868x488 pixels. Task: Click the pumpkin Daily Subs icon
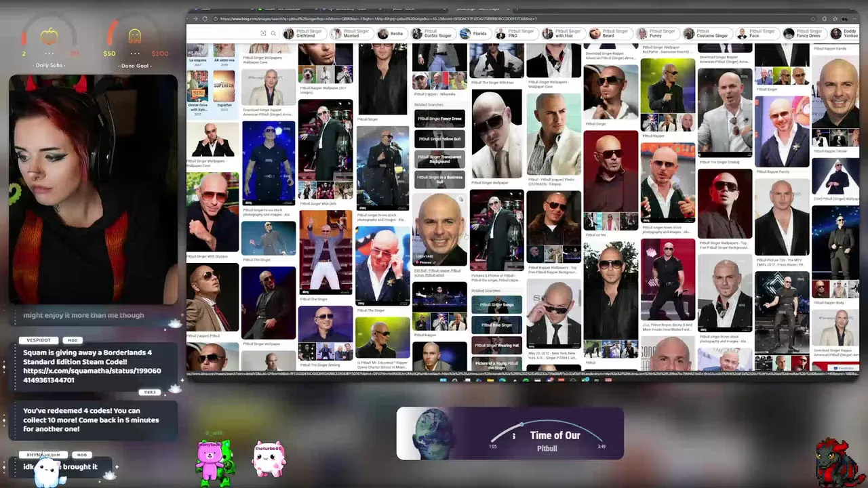click(x=49, y=37)
